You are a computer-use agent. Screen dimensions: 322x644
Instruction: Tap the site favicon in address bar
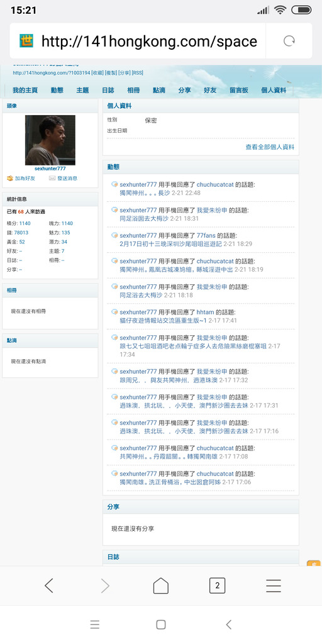pos(26,41)
